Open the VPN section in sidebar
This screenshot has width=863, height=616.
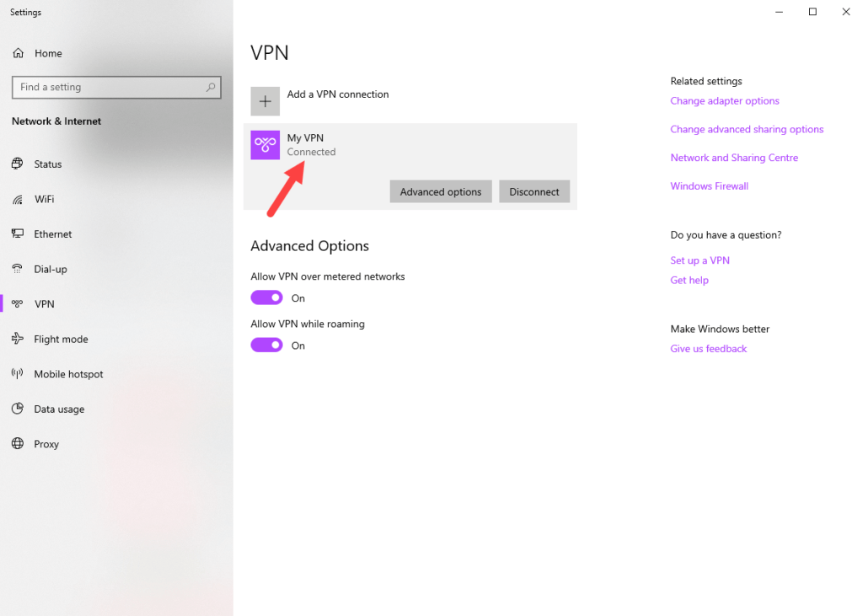coord(44,304)
